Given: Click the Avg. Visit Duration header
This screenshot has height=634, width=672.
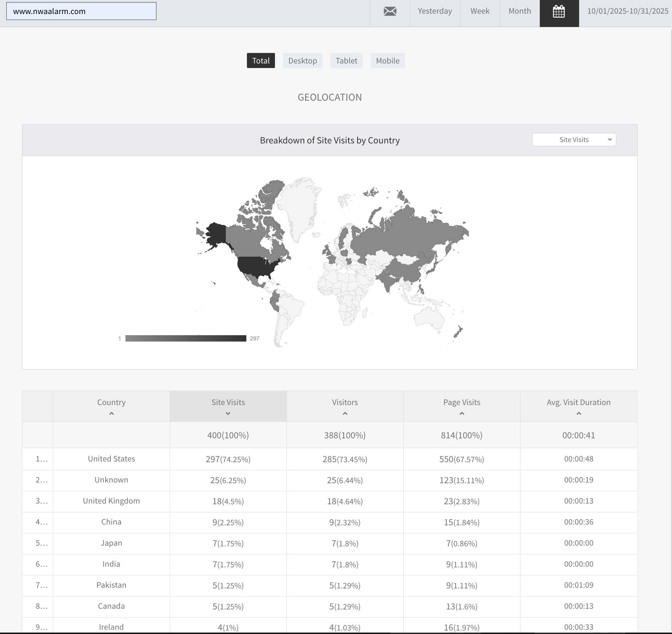Looking at the screenshot, I should coord(579,406).
